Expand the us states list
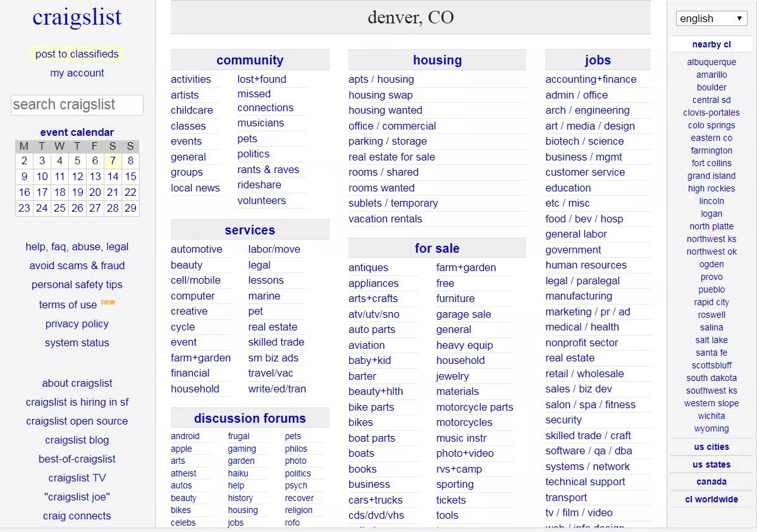757x532 pixels. [711, 464]
